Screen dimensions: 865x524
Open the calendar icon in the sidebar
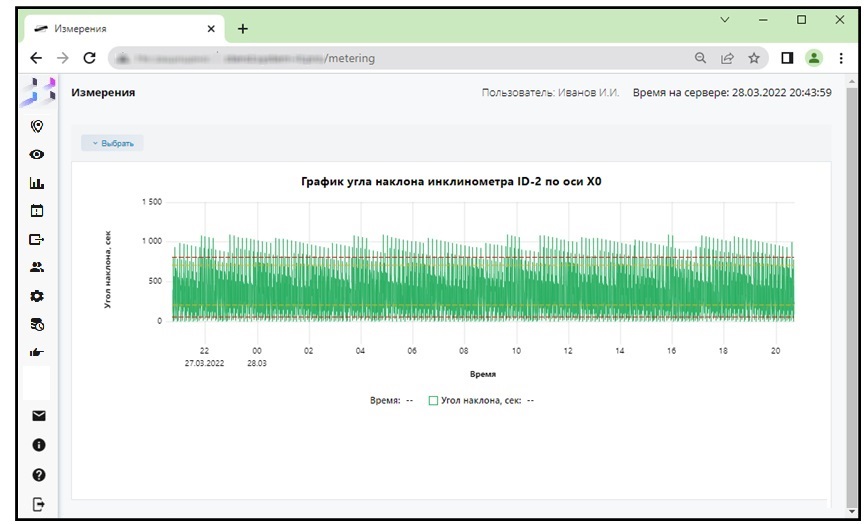[38, 211]
